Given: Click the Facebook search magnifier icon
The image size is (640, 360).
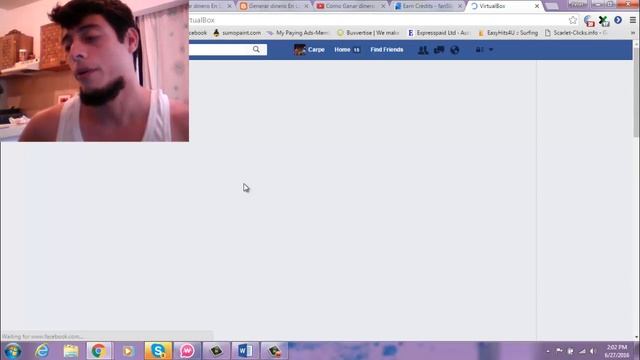Looking at the screenshot, I should coord(256,49).
